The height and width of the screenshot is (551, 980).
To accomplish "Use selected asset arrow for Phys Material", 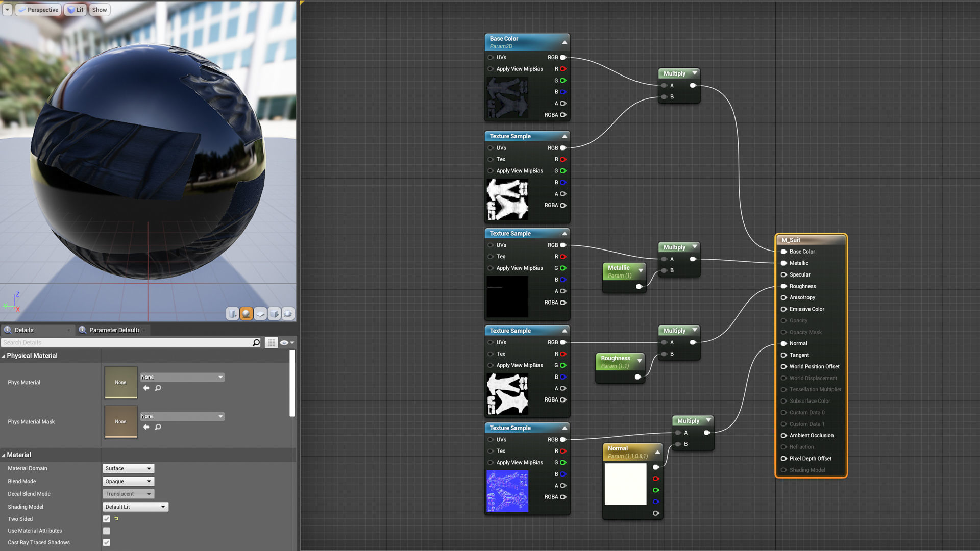I will (146, 388).
